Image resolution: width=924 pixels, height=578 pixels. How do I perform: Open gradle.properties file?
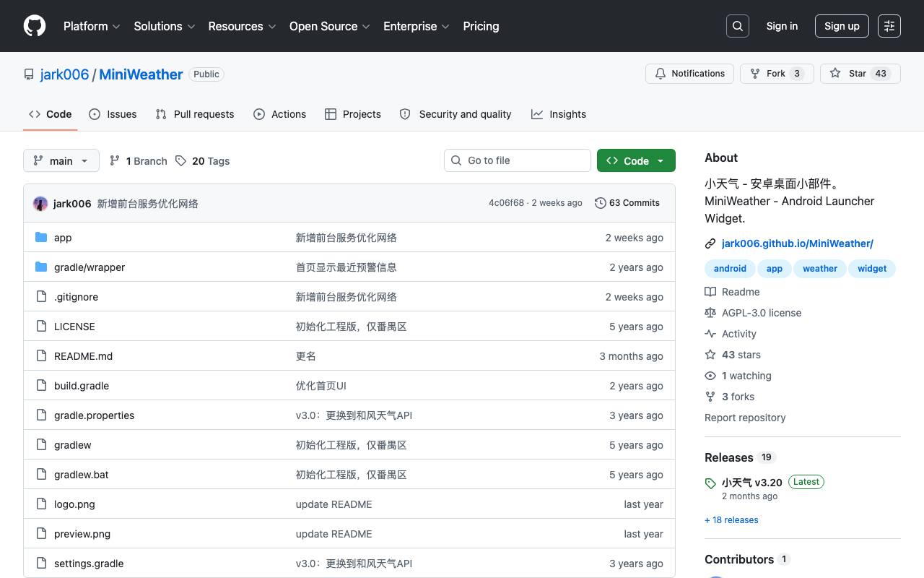[94, 415]
